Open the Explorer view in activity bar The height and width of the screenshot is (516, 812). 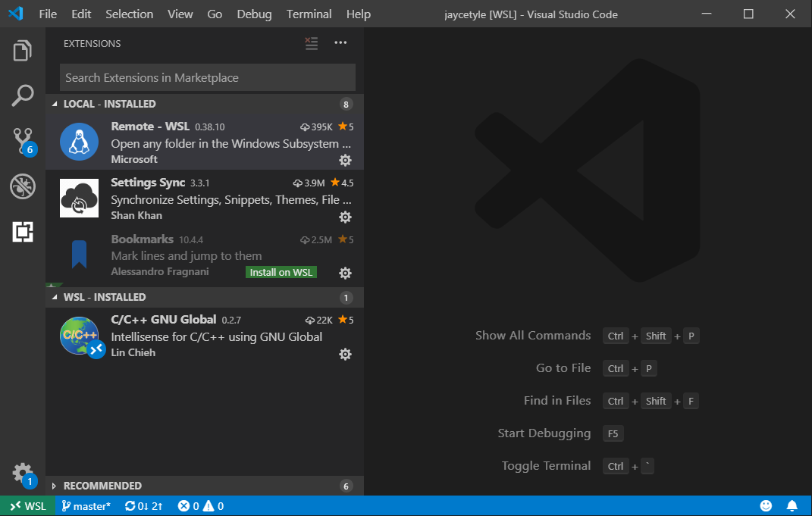pyautogui.click(x=22, y=50)
